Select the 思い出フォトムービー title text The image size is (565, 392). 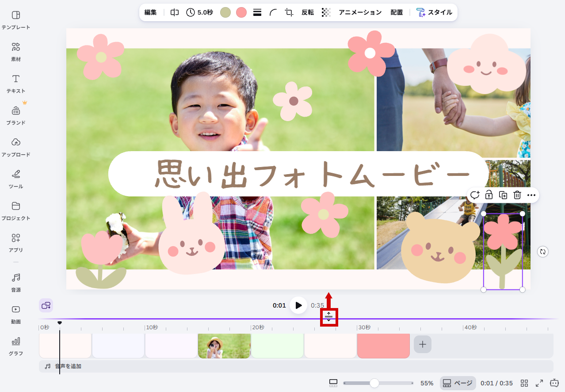pyautogui.click(x=312, y=174)
